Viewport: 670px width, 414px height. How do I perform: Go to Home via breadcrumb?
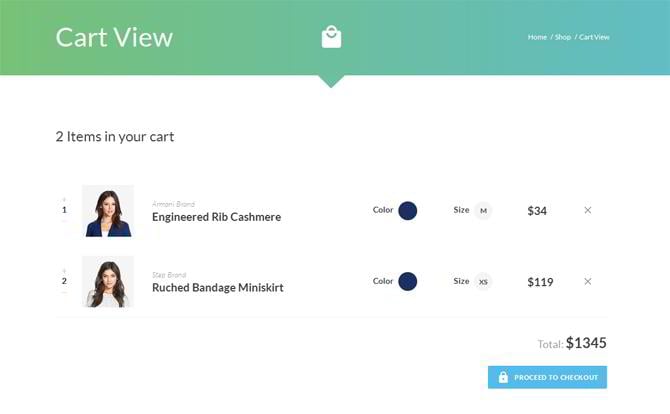click(537, 37)
